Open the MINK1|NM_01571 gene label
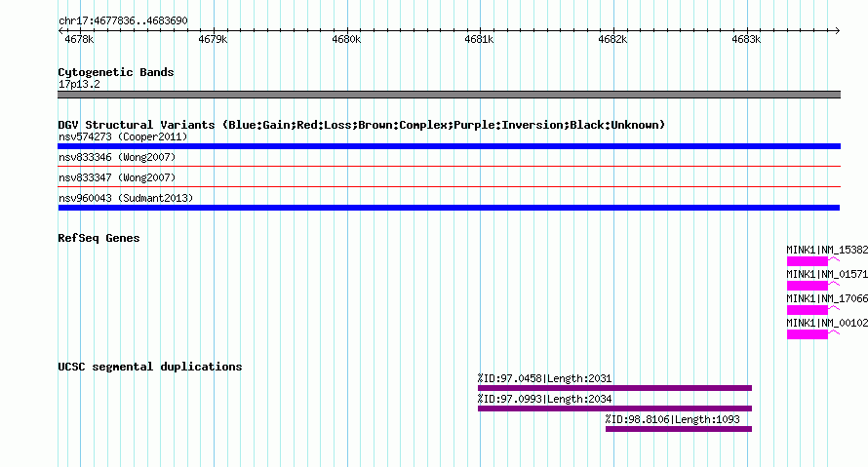 tap(827, 274)
